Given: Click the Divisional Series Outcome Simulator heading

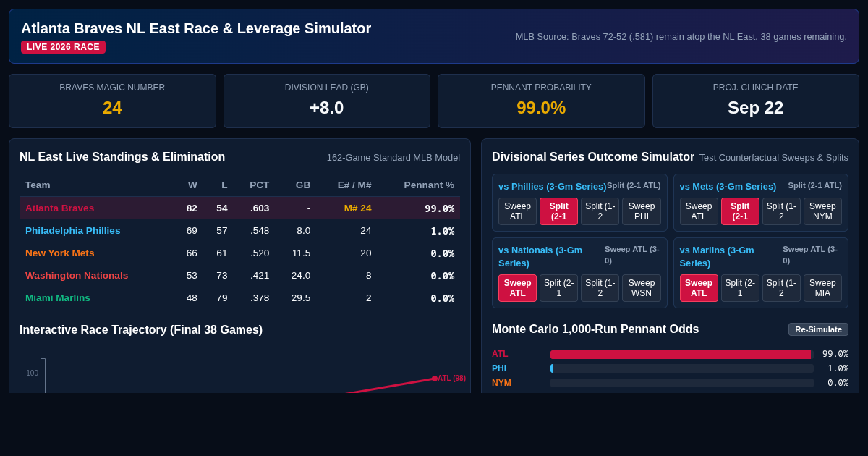Looking at the screenshot, I should 593,157.
